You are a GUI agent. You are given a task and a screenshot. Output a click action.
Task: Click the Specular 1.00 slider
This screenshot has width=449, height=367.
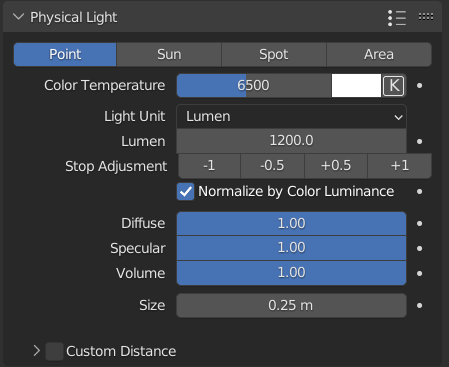[291, 248]
